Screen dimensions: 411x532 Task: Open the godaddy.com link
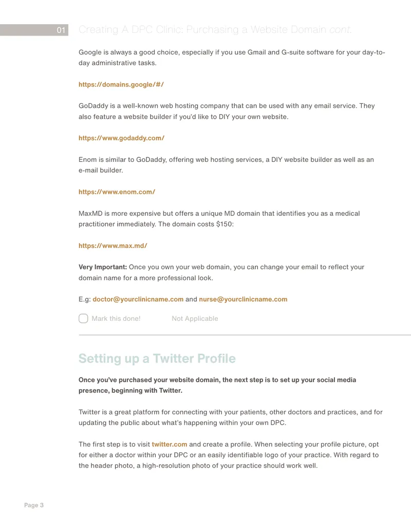point(121,138)
